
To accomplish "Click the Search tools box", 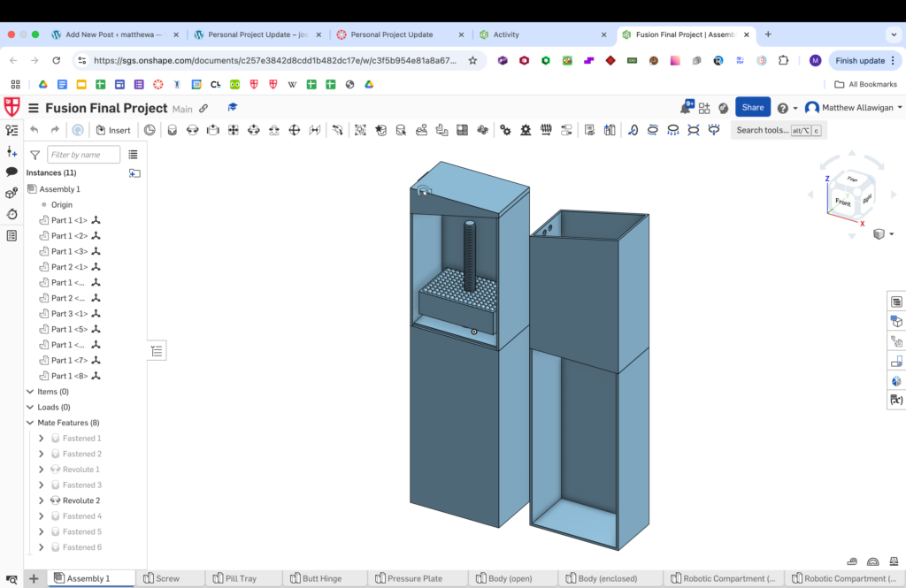I will 779,131.
